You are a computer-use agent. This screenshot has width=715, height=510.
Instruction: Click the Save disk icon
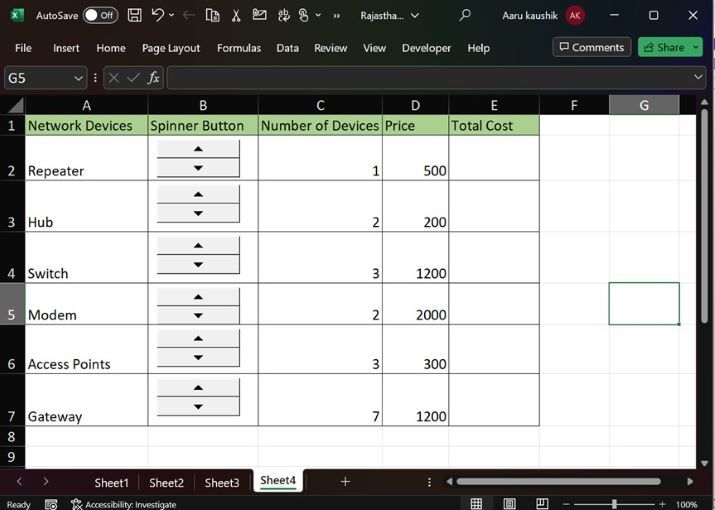click(x=135, y=16)
